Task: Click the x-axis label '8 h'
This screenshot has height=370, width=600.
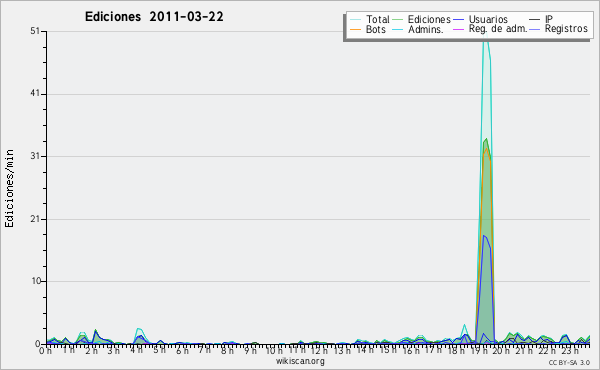Action: [x=227, y=350]
